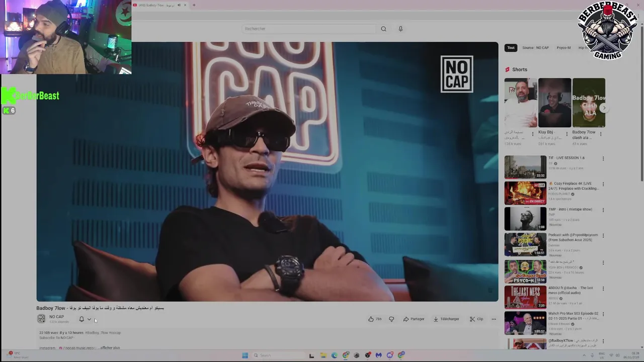Viewport: 644px width, 362px height.
Task: Select the Tout filter chip
Action: pyautogui.click(x=511, y=48)
